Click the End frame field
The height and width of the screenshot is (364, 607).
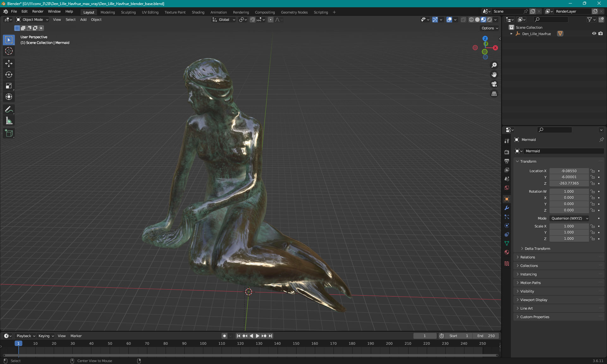pos(487,336)
